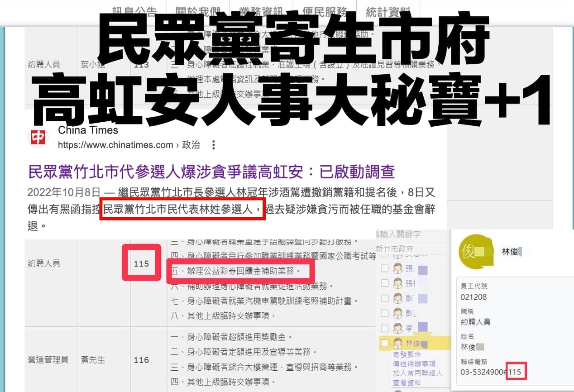The image size is (574, 392).
Task: Tick the checkbox beside 林俊 contact
Action: pos(384,343)
